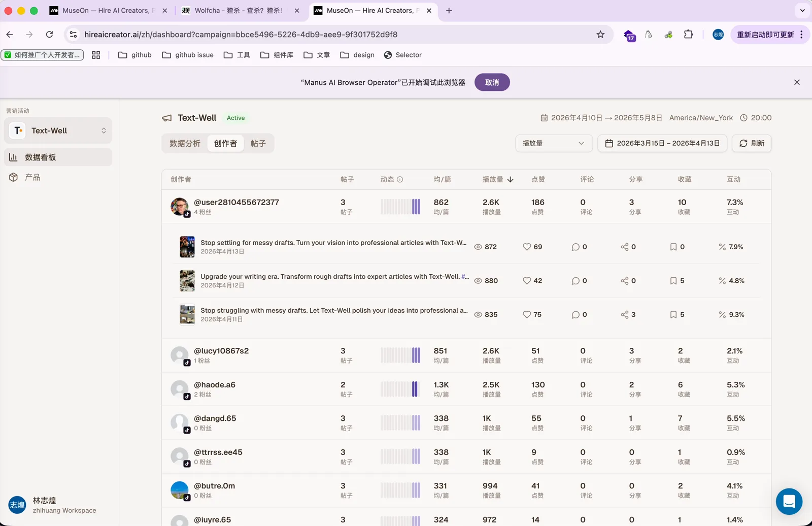The width and height of the screenshot is (812, 526).
Task: Open new browser tab
Action: click(449, 11)
